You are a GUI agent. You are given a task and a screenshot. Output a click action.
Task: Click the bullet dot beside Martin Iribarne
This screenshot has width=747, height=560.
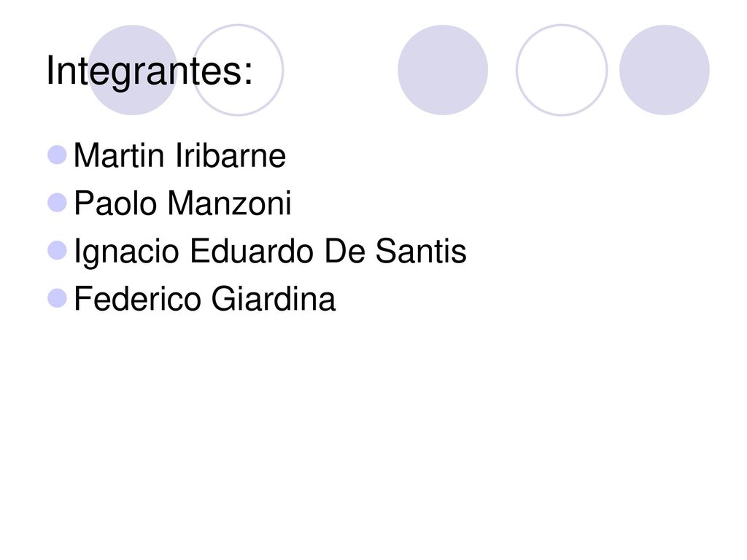click(x=57, y=155)
